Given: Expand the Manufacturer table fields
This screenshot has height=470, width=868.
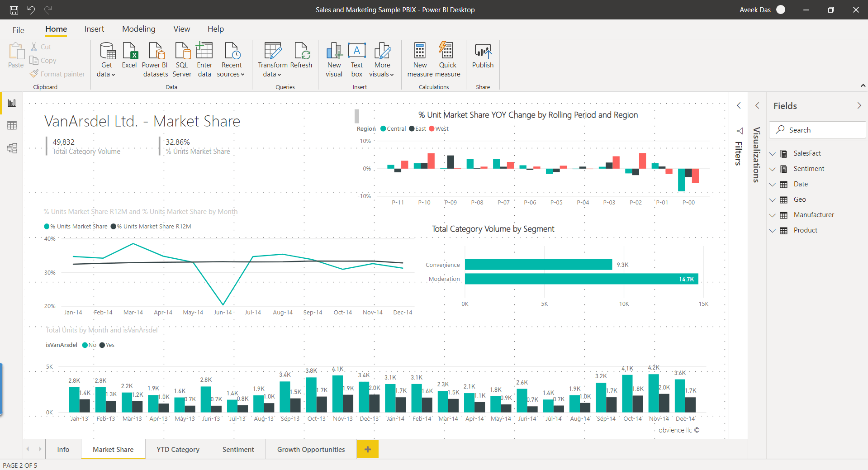Looking at the screenshot, I should 773,215.
